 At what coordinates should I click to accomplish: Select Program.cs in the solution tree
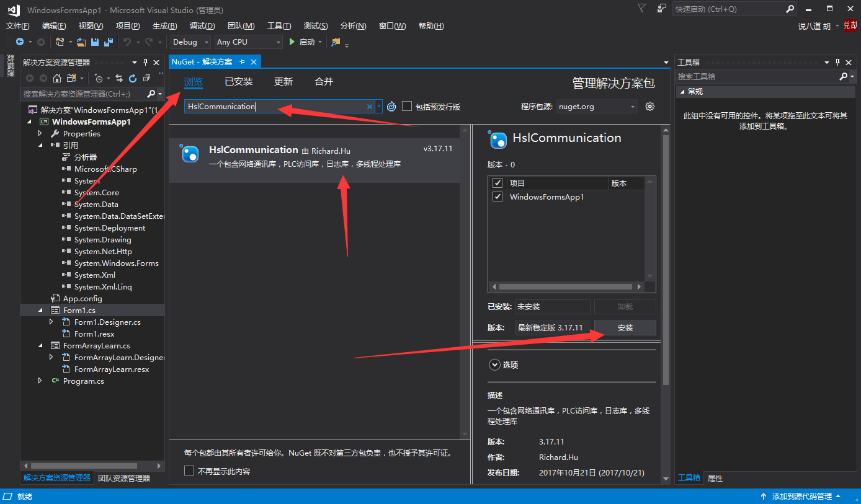83,381
